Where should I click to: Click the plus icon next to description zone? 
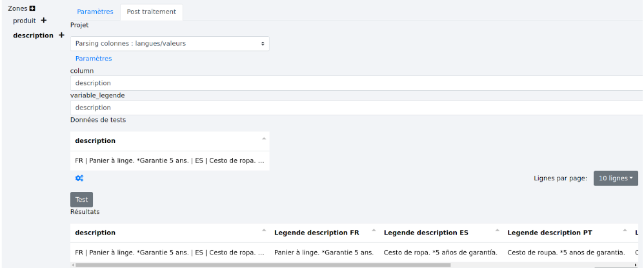click(61, 35)
